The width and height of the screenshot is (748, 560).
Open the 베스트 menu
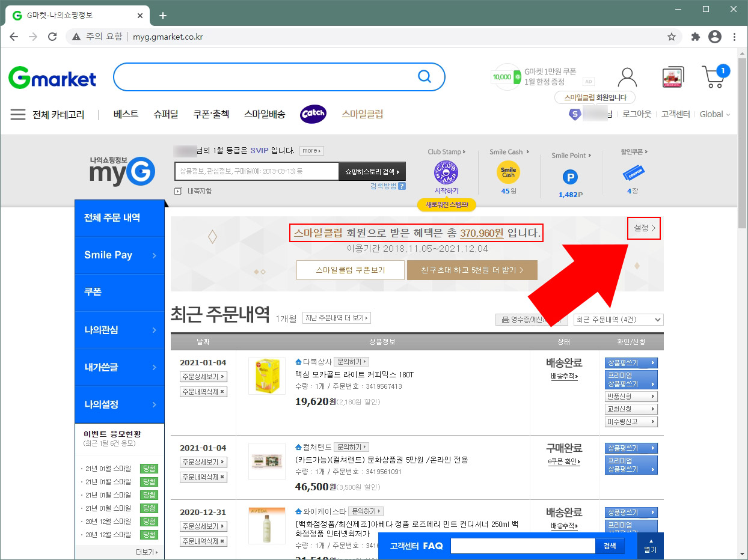(x=126, y=114)
